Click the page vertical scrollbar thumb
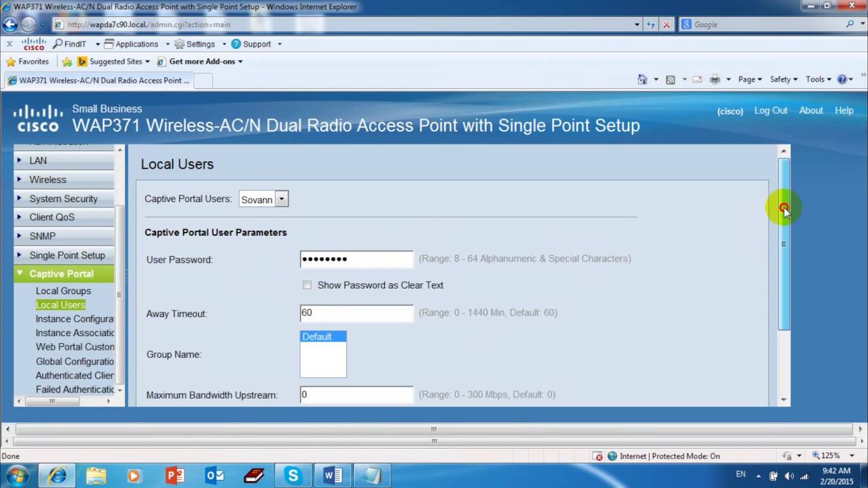Image resolution: width=868 pixels, height=488 pixels. [784, 244]
